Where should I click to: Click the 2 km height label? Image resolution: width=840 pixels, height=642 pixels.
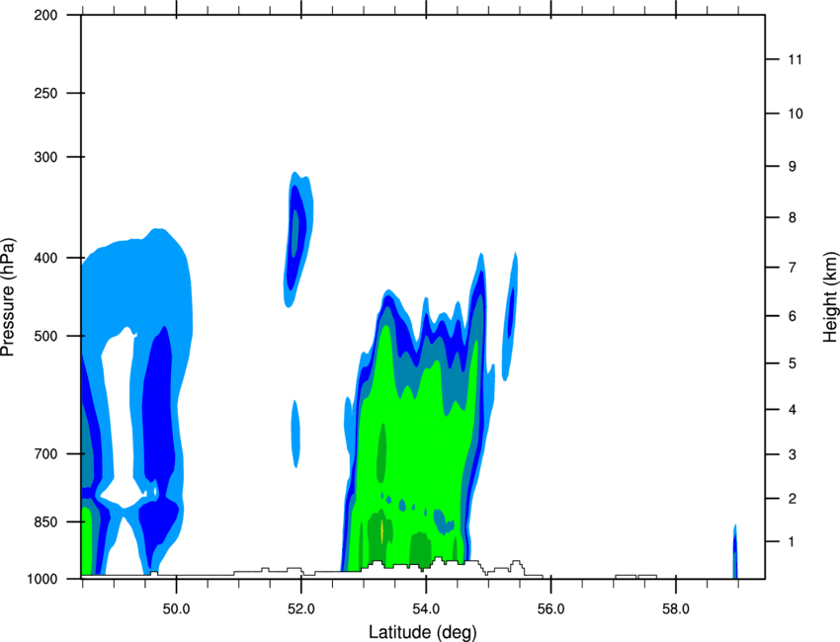[x=793, y=499]
